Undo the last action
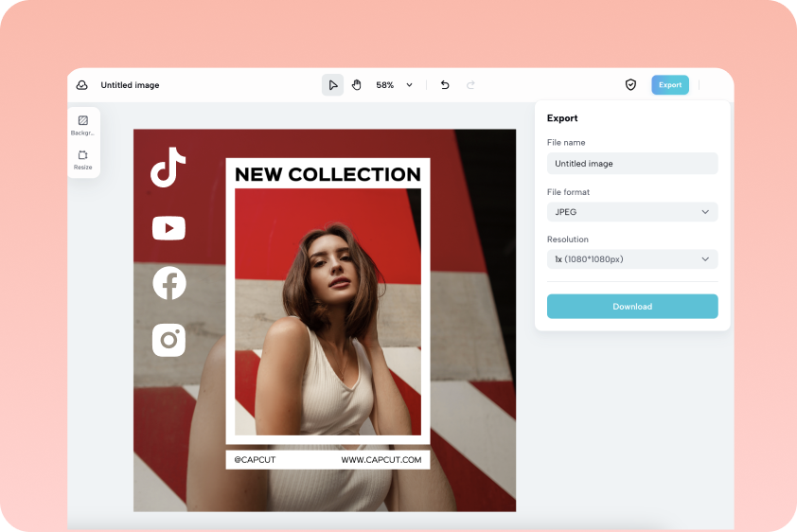Image resolution: width=797 pixels, height=532 pixels. coord(445,85)
